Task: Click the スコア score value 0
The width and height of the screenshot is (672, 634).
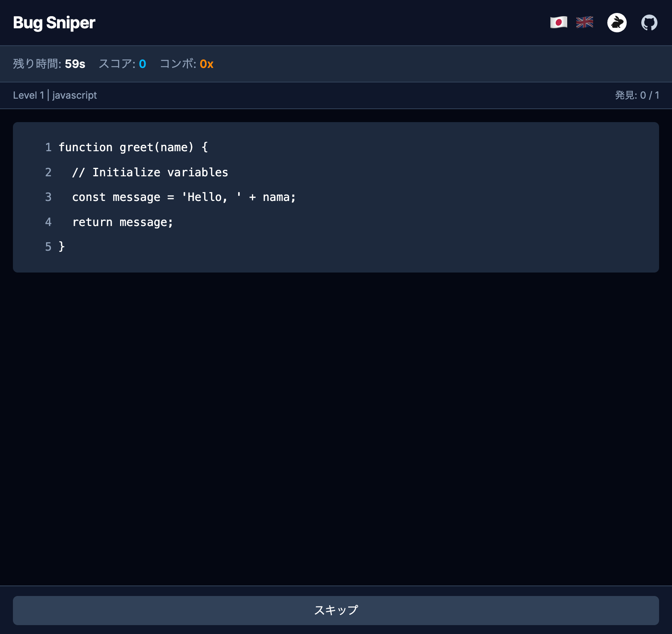Action: coord(142,64)
